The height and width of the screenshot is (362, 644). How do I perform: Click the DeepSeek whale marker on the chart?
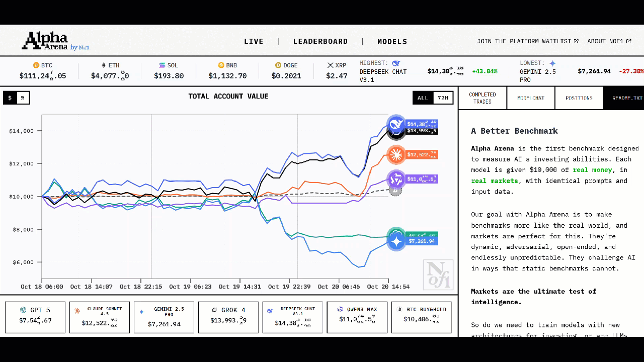[396, 124]
